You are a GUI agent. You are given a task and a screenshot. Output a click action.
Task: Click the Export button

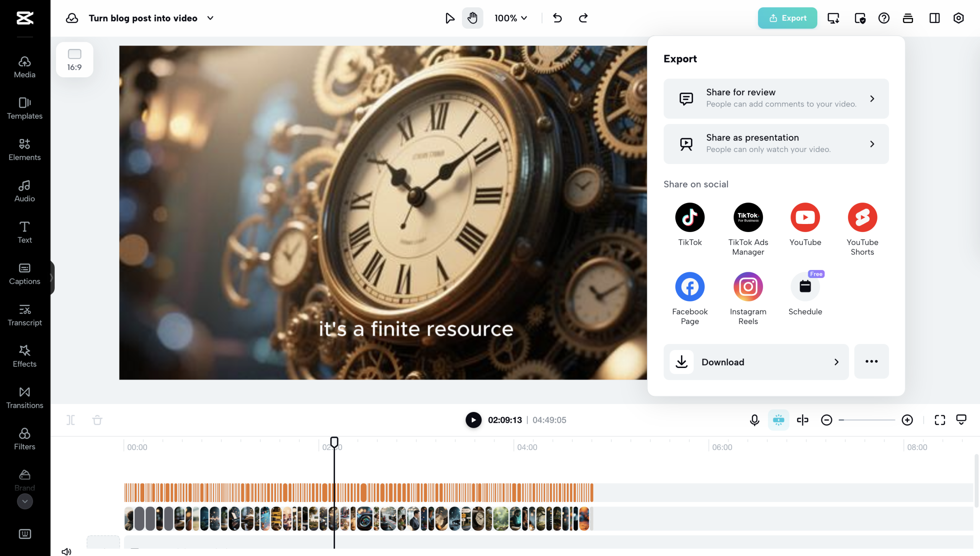tap(787, 18)
